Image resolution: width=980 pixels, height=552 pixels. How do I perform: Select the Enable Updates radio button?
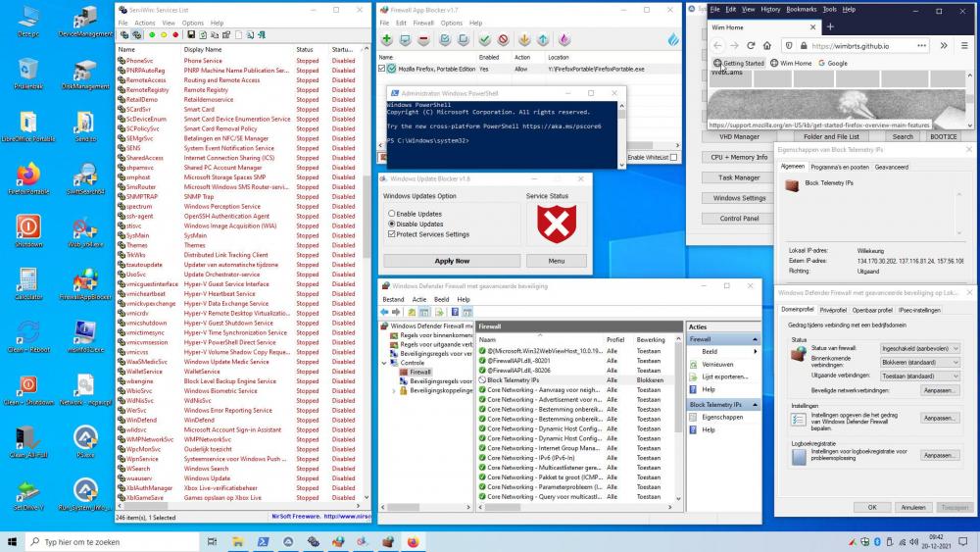pyautogui.click(x=393, y=214)
